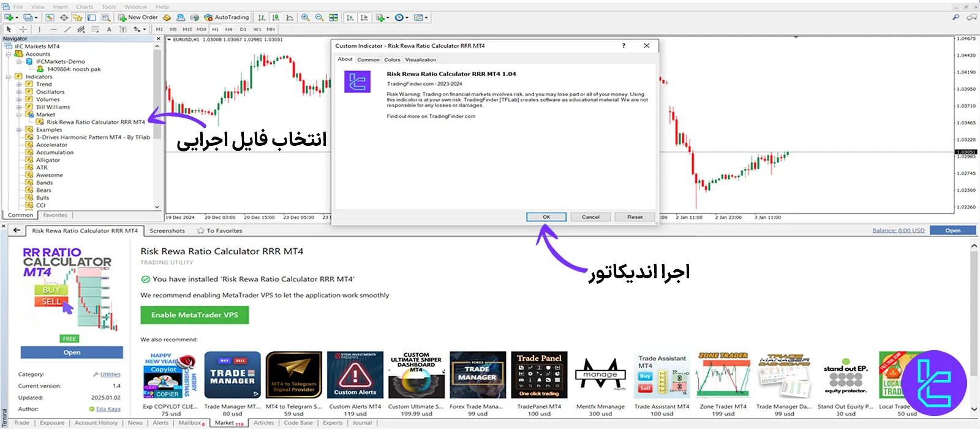Click the chart shift icon
The height and width of the screenshot is (429, 980).
(364, 17)
